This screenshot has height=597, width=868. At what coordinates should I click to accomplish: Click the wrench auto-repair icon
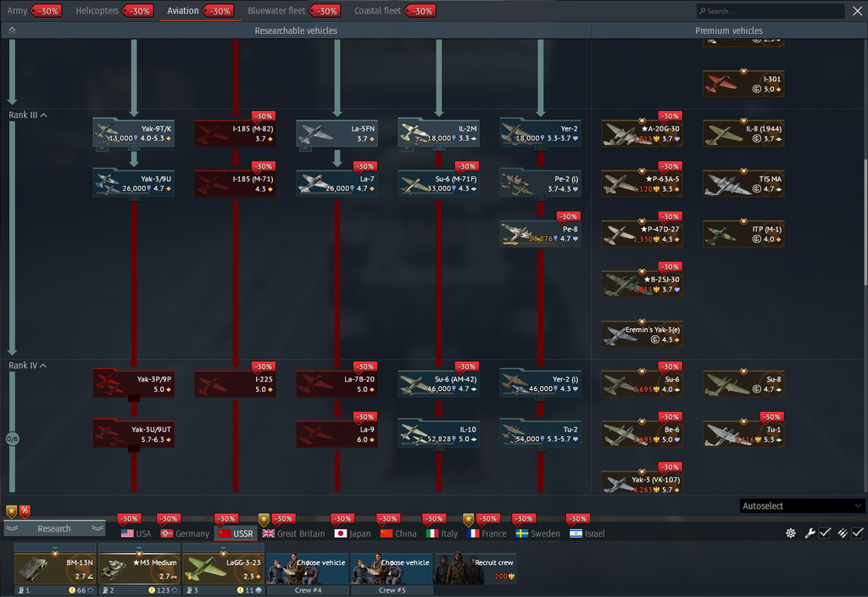[x=810, y=533]
